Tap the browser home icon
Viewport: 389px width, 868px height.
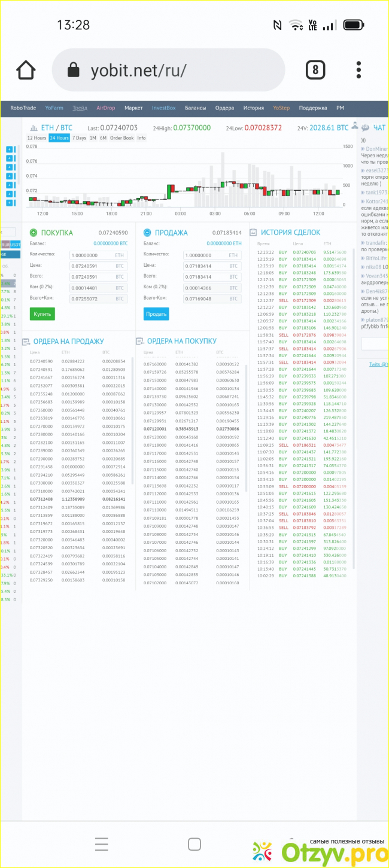click(26, 70)
